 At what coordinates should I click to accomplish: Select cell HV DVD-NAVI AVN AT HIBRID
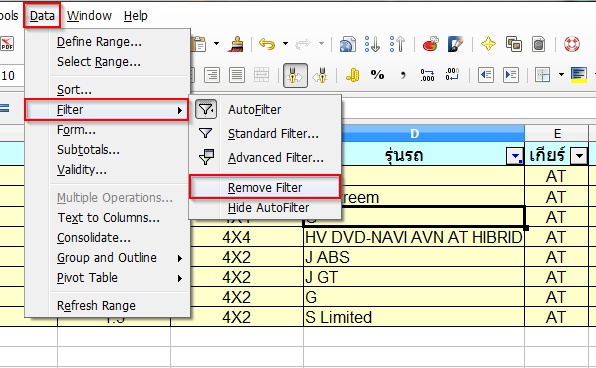(414, 238)
